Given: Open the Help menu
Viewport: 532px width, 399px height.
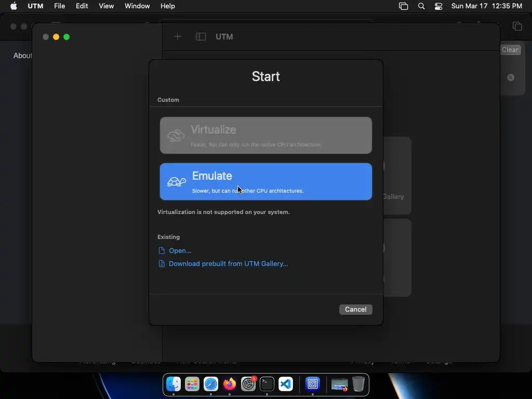Looking at the screenshot, I should (168, 6).
